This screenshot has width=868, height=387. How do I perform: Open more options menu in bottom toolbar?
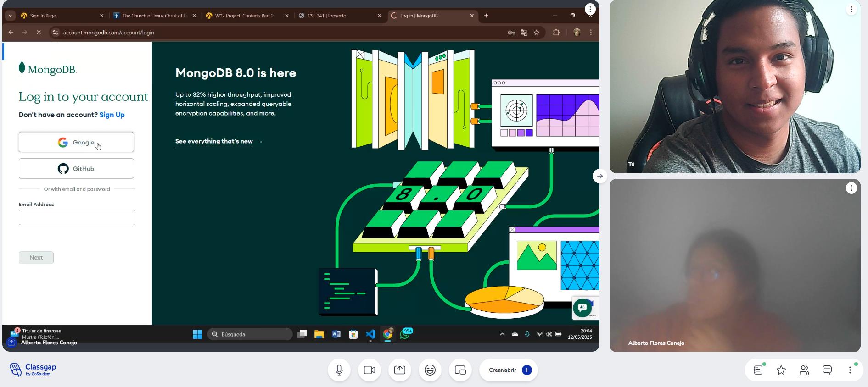click(x=850, y=370)
